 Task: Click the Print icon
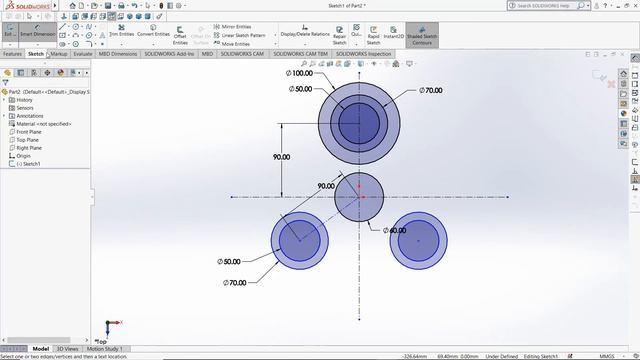[x=121, y=6]
